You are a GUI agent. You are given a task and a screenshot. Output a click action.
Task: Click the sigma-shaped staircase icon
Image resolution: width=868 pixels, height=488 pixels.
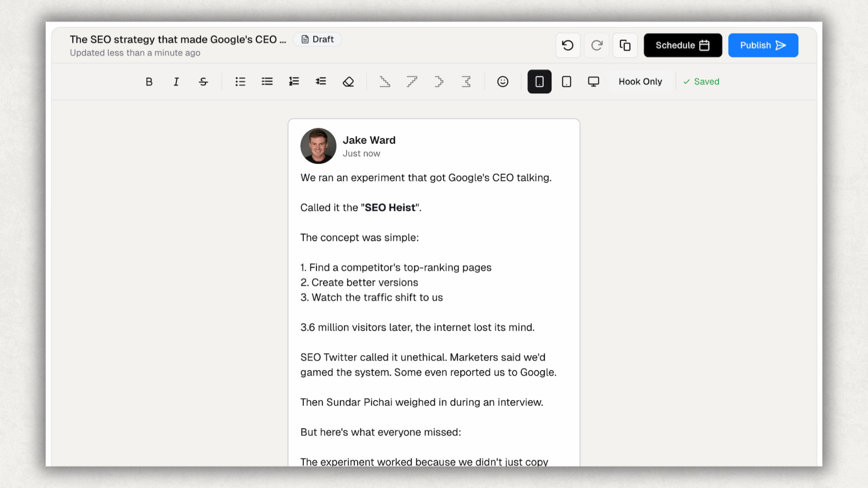(x=466, y=82)
